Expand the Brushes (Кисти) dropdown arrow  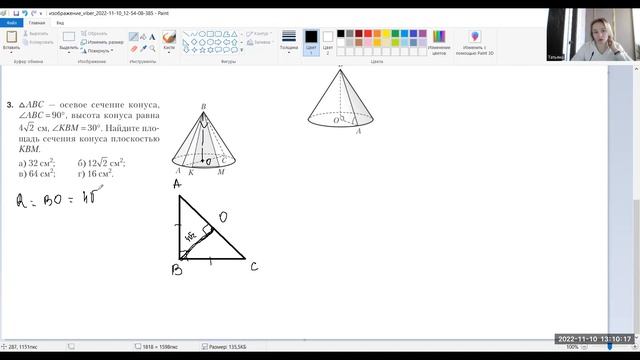click(169, 52)
